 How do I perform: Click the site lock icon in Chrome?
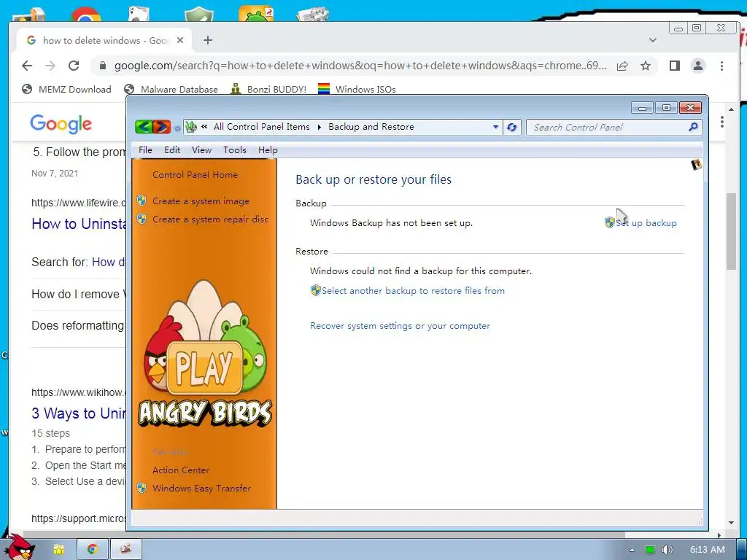click(x=102, y=66)
